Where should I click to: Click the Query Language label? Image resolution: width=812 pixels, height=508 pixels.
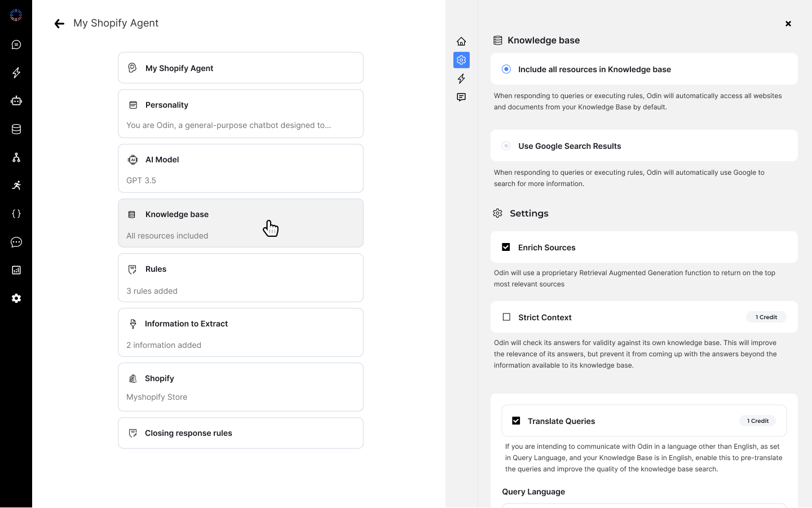pyautogui.click(x=533, y=492)
